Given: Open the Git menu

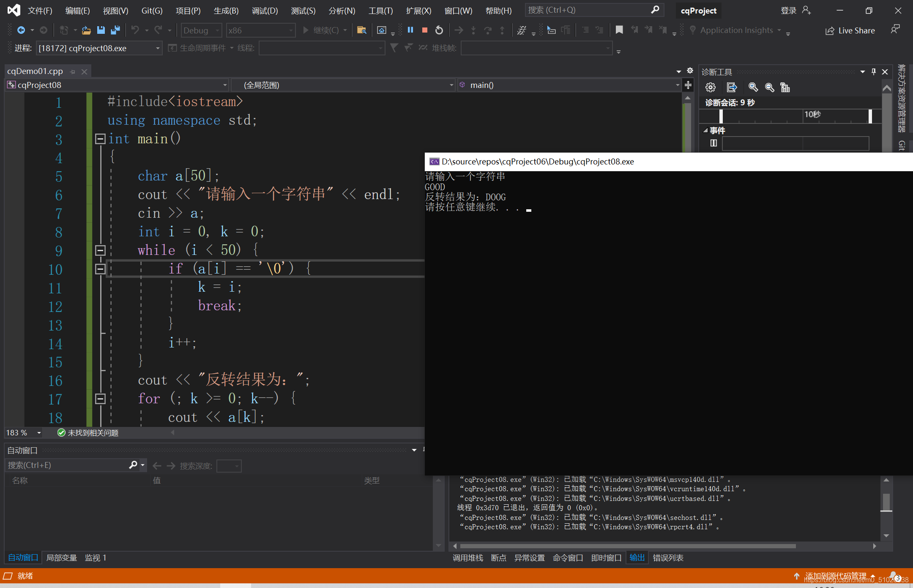Looking at the screenshot, I should (x=152, y=11).
